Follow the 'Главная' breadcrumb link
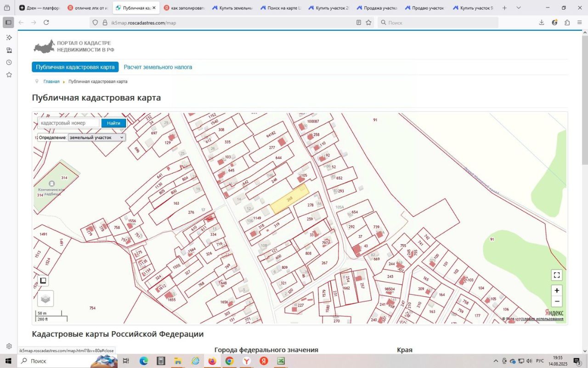The width and height of the screenshot is (588, 368). 51,81
